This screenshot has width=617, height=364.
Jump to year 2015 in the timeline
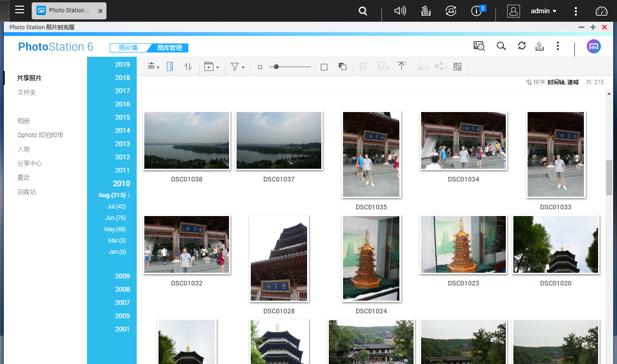pos(122,117)
